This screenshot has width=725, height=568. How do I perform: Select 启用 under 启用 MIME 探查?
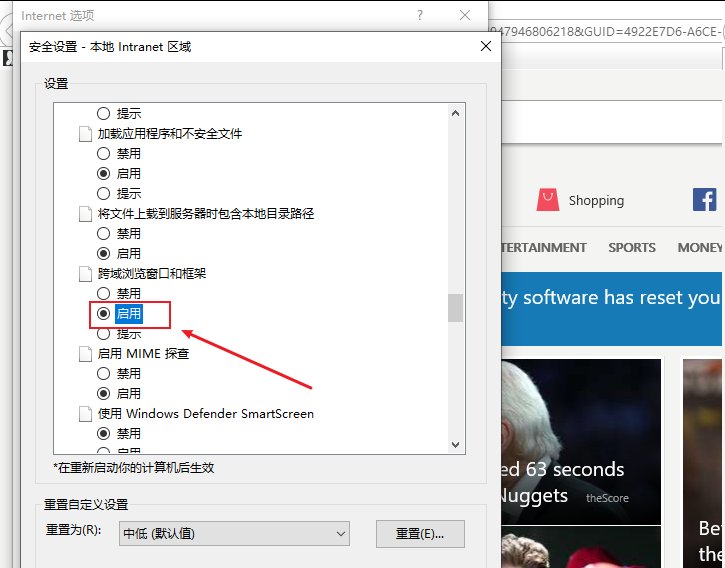104,394
